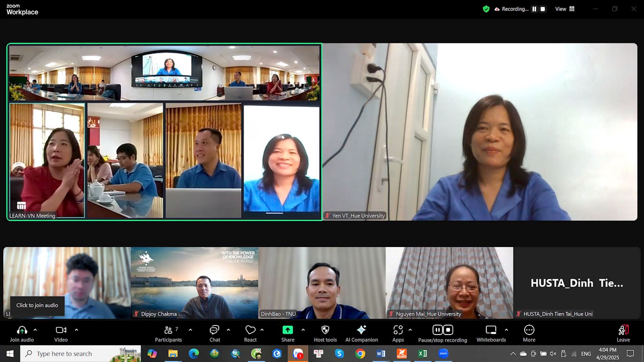Expand the arrow next to Join audio

(35, 330)
